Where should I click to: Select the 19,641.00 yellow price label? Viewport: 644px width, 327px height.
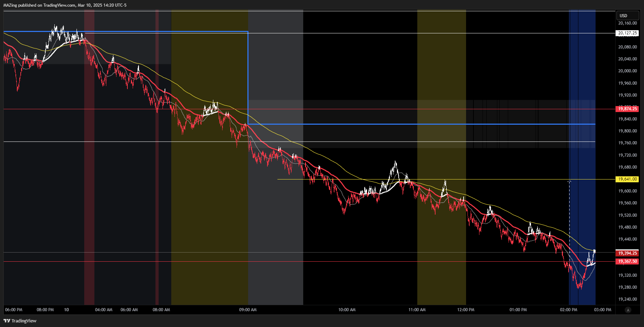[x=627, y=179]
